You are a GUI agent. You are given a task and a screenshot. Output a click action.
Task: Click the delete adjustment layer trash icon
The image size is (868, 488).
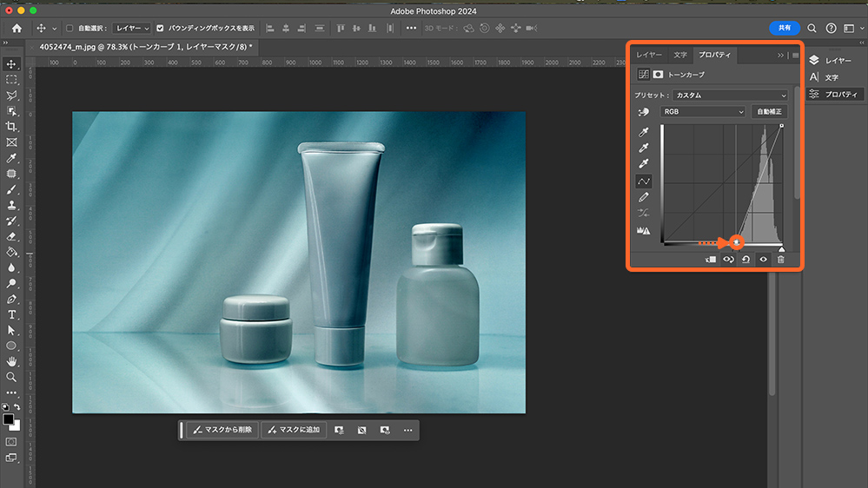click(x=780, y=259)
